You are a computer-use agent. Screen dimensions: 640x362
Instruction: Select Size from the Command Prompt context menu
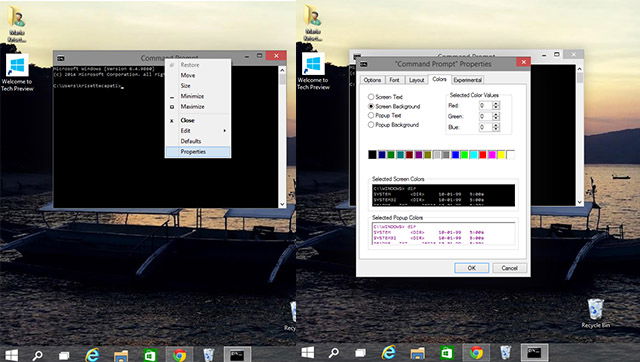[198, 86]
